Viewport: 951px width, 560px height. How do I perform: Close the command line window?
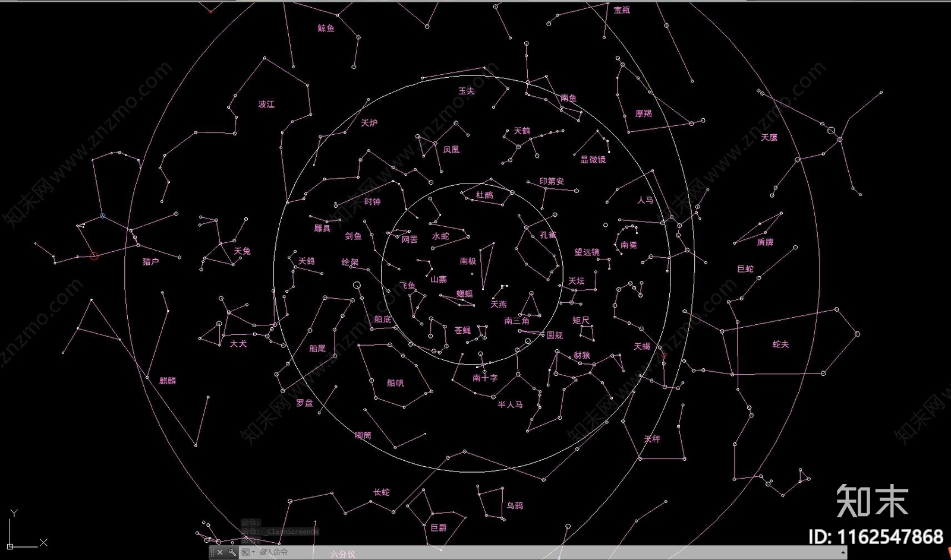click(x=220, y=552)
